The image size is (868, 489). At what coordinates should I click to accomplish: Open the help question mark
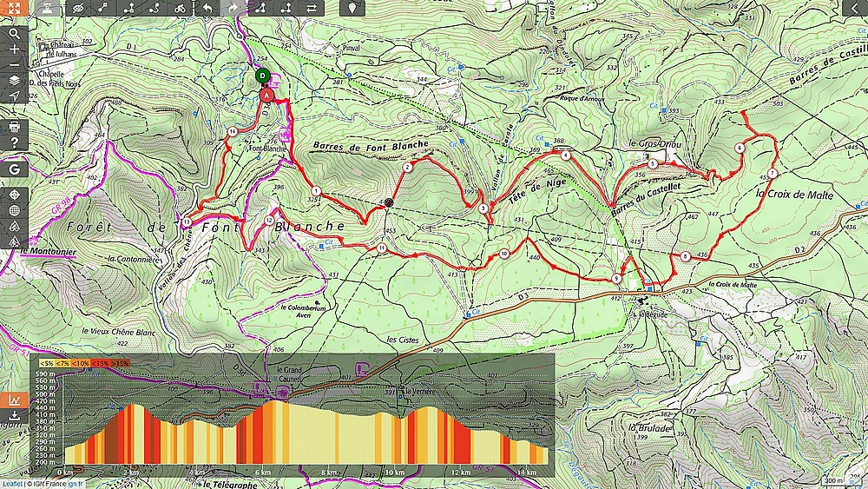14,143
